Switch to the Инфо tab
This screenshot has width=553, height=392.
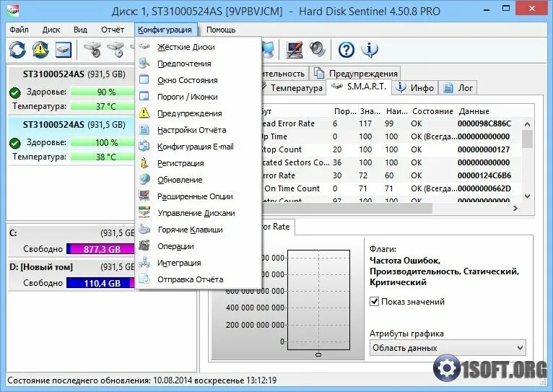pos(414,88)
